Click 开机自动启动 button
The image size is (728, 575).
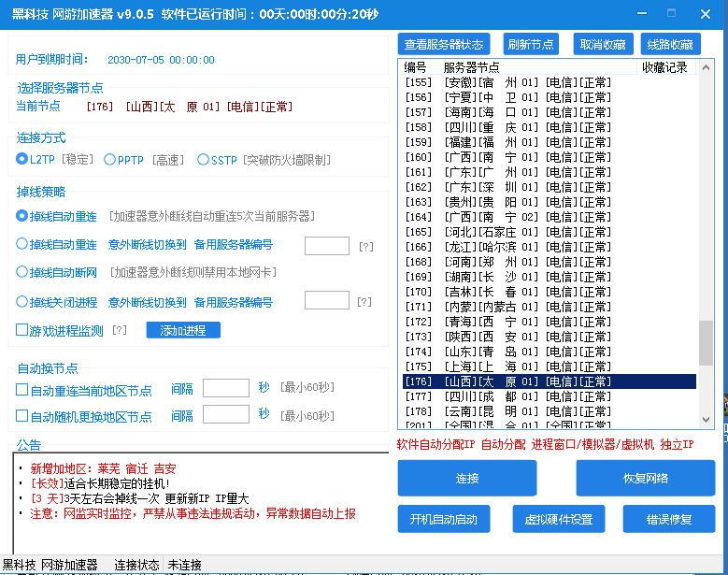[443, 519]
